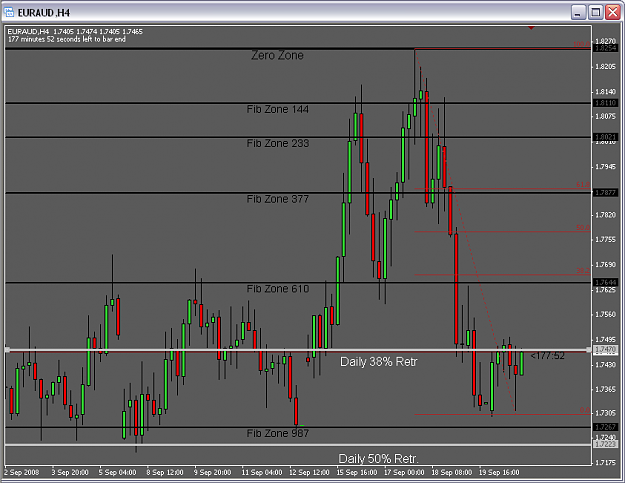625x483 pixels.
Task: Minimize the EURAUD,H4 chart window
Action: tap(578, 12)
